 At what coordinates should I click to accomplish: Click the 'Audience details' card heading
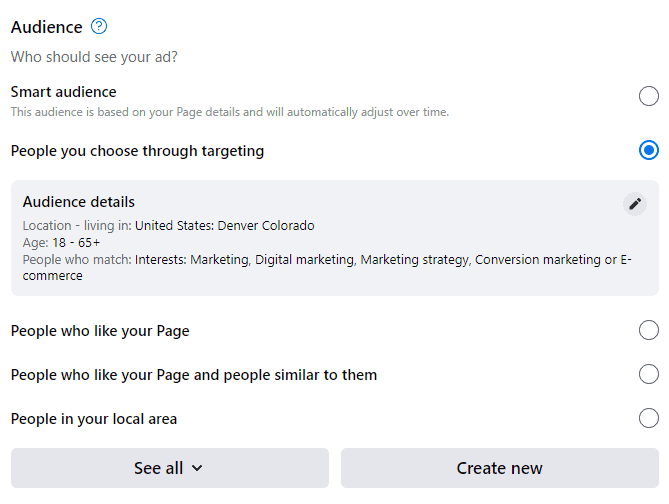(x=79, y=202)
